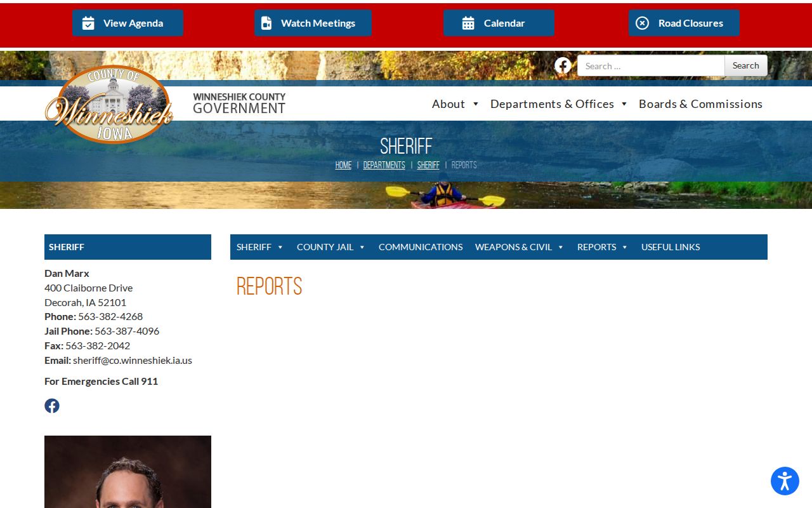Click the Road Closures circled-X icon
The height and width of the screenshot is (508, 812).
tap(643, 23)
